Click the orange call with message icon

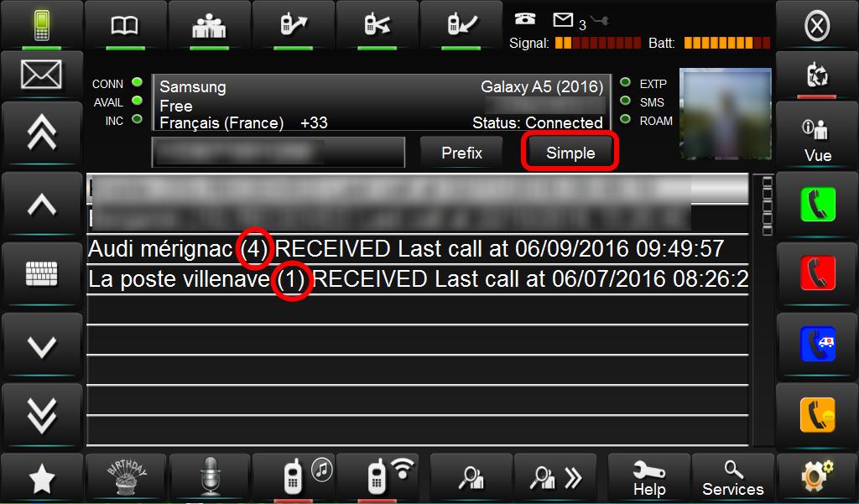[x=817, y=415]
